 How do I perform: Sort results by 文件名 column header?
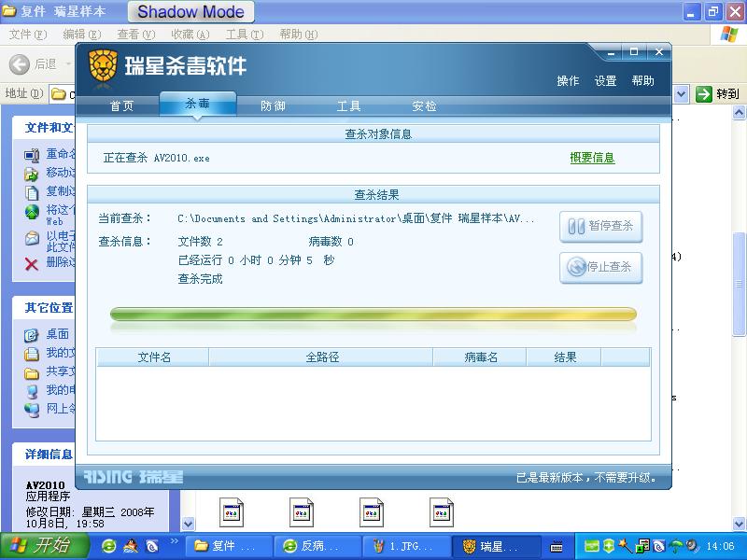click(x=153, y=357)
